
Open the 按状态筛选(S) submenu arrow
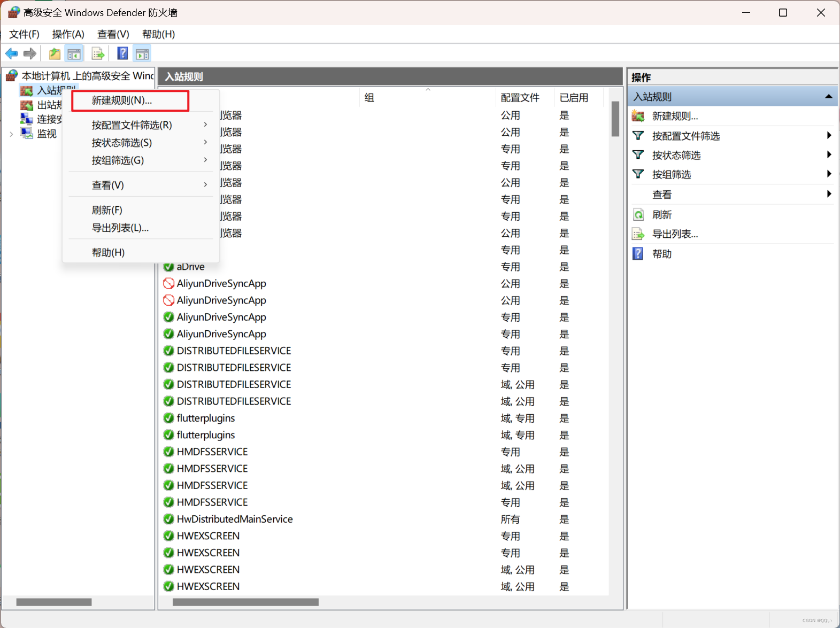205,142
